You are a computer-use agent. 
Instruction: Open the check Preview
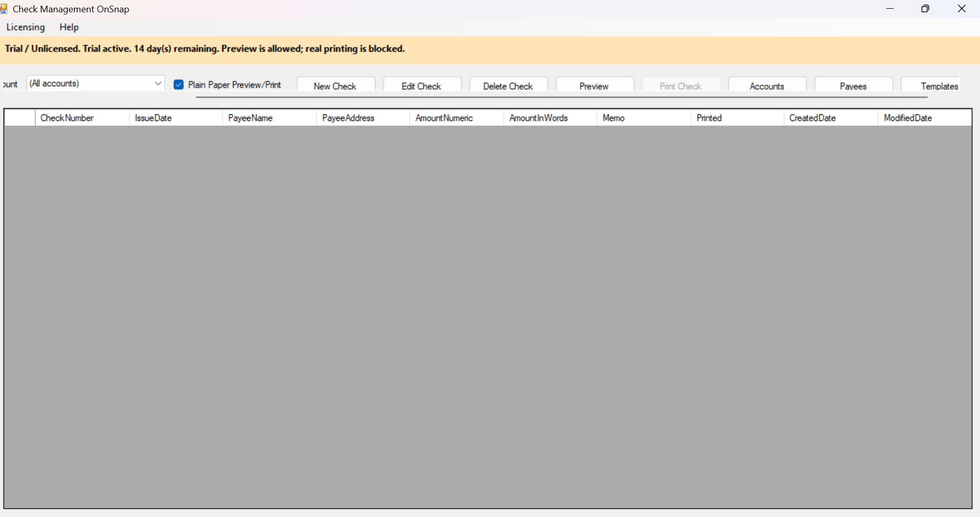594,86
